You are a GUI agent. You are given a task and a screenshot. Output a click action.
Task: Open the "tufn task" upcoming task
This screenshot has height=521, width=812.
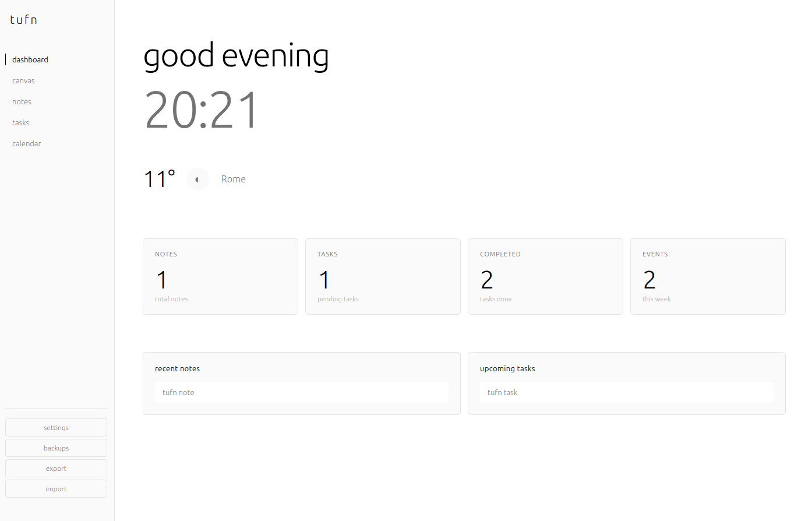click(x=626, y=392)
